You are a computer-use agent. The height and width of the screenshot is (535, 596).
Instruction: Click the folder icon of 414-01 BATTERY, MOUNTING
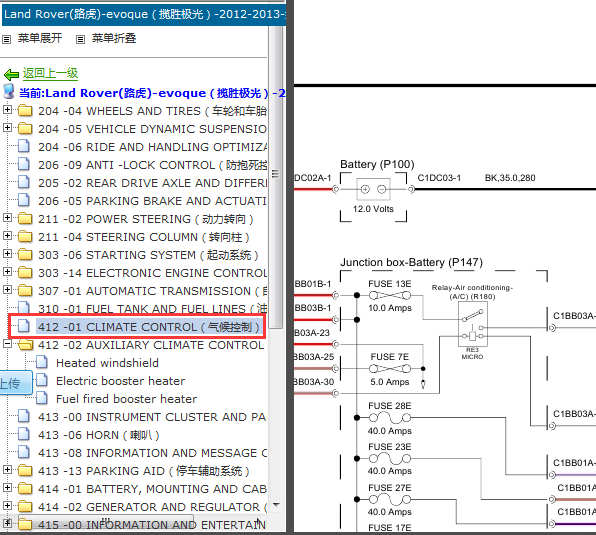click(x=25, y=488)
